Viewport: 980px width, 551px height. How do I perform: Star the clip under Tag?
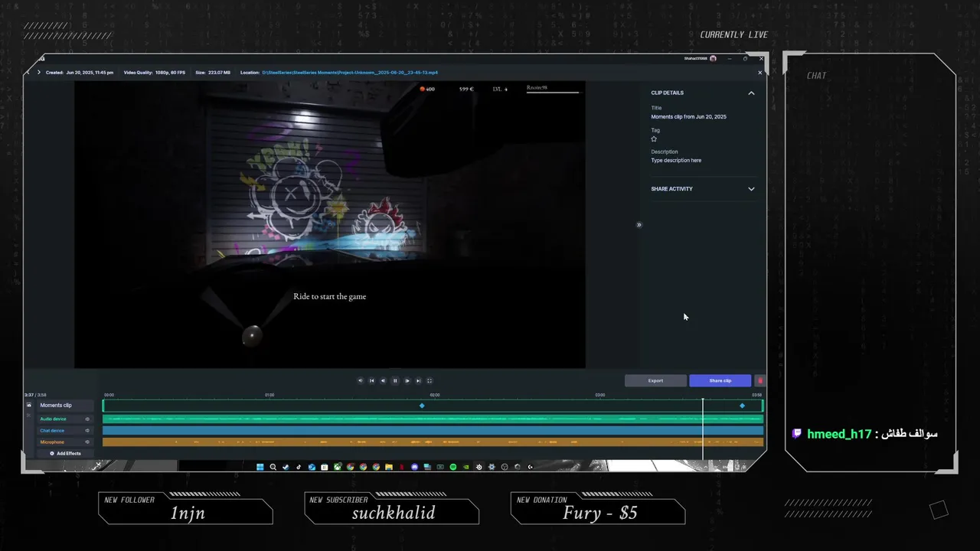click(x=654, y=139)
